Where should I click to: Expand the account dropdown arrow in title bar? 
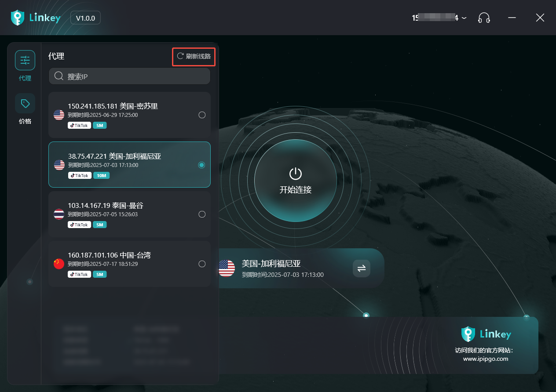(x=464, y=18)
